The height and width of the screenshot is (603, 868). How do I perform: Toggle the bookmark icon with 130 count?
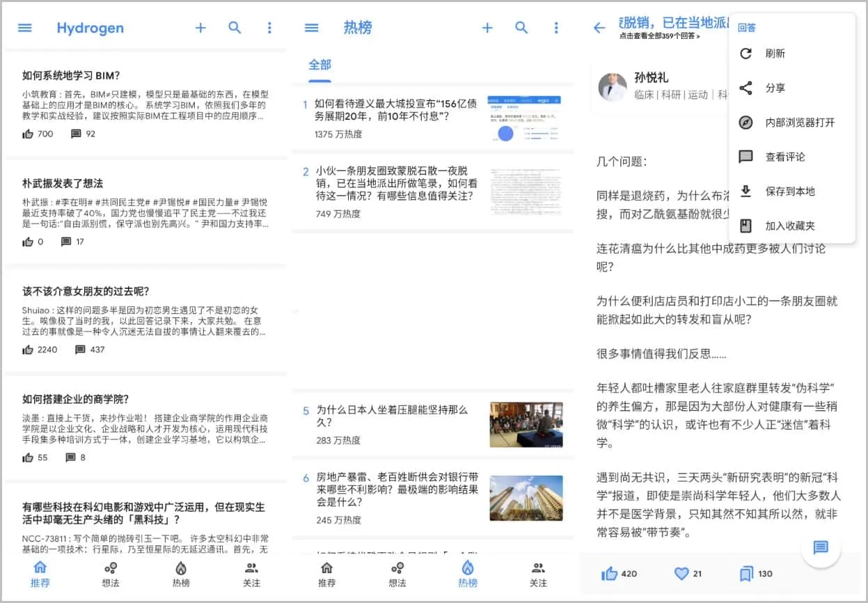[746, 574]
